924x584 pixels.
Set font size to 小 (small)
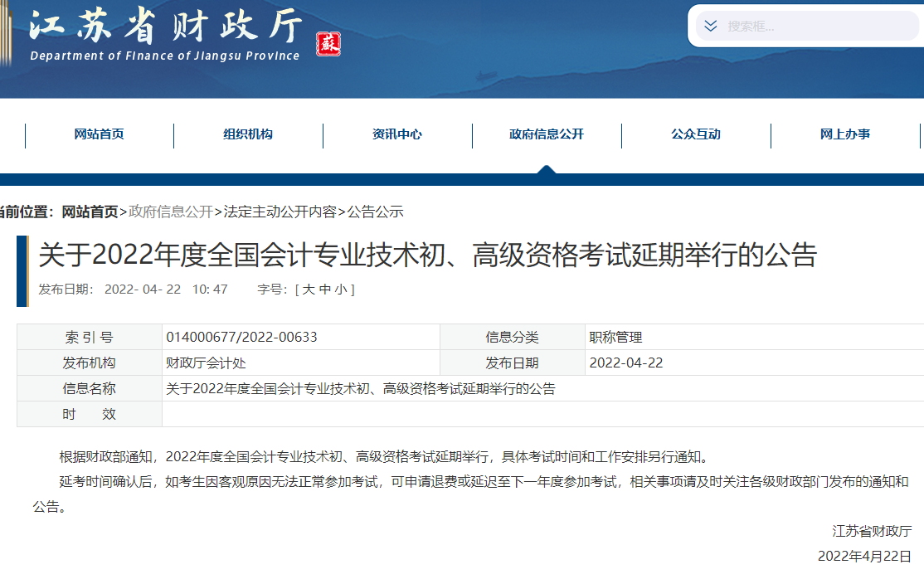tap(341, 290)
